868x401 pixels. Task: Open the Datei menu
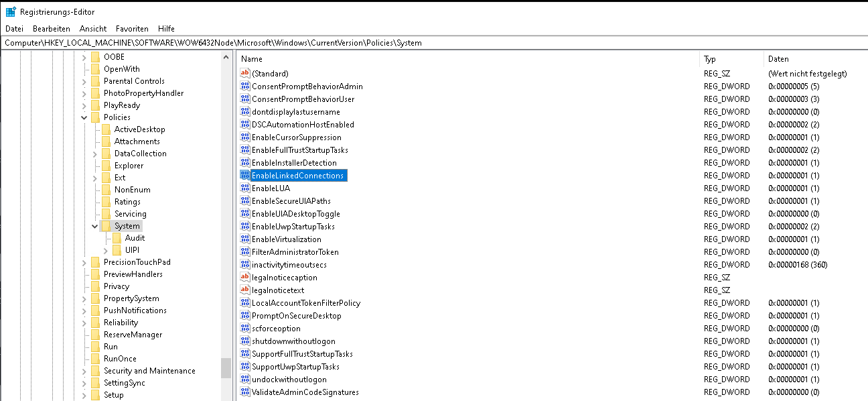click(x=14, y=29)
